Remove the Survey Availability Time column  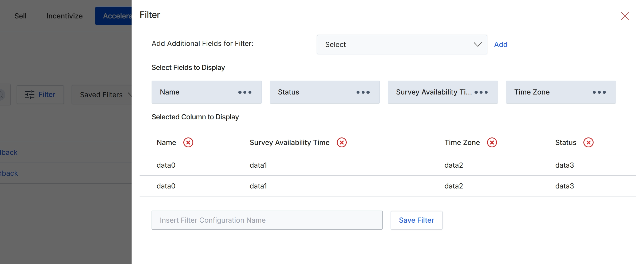[342, 143]
